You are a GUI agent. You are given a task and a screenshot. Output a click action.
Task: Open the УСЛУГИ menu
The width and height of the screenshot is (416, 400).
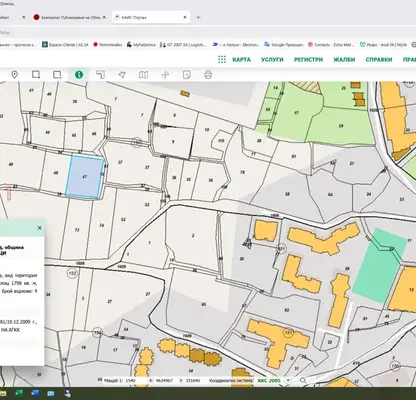272,60
